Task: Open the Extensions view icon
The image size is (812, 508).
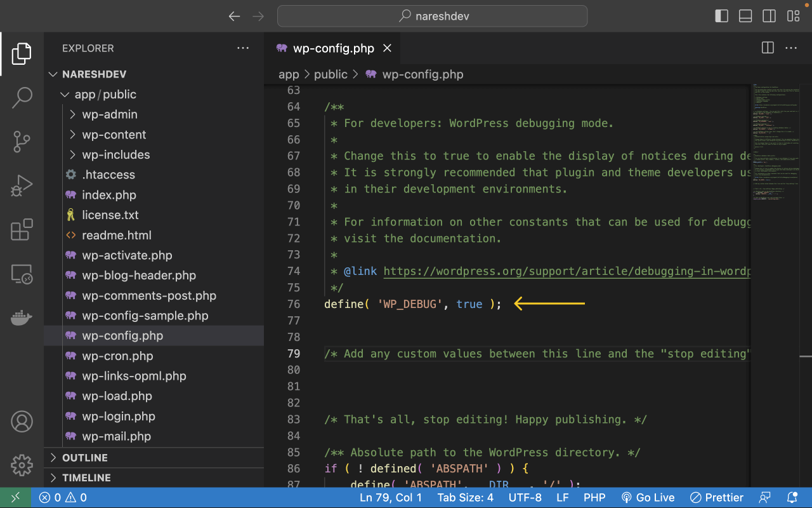Action: pos(22,229)
